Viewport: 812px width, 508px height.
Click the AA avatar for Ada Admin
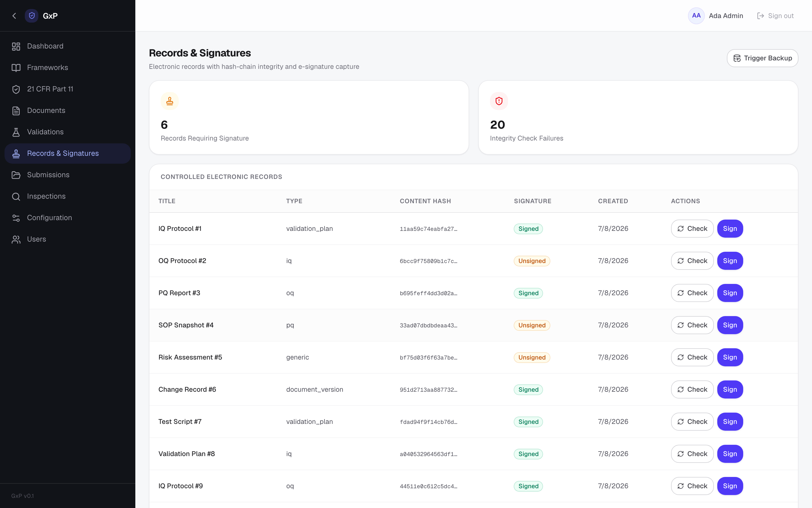(x=696, y=16)
